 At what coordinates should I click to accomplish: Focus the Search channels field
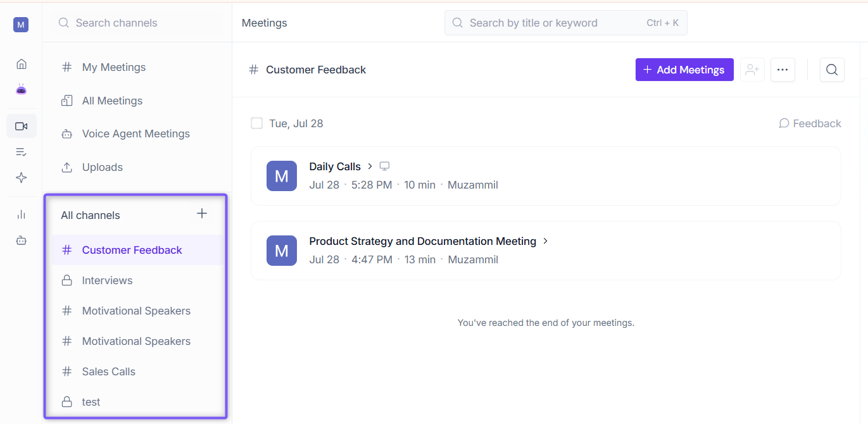[137, 23]
